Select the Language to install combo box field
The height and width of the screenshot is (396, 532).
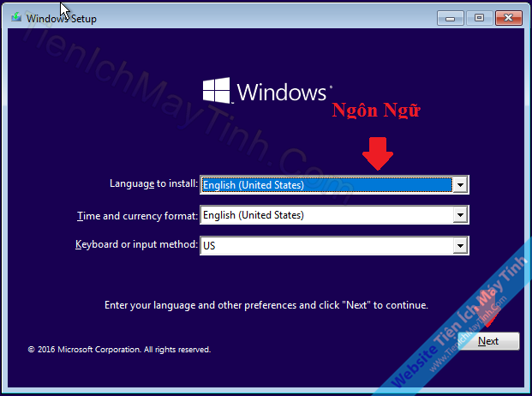coord(334,185)
